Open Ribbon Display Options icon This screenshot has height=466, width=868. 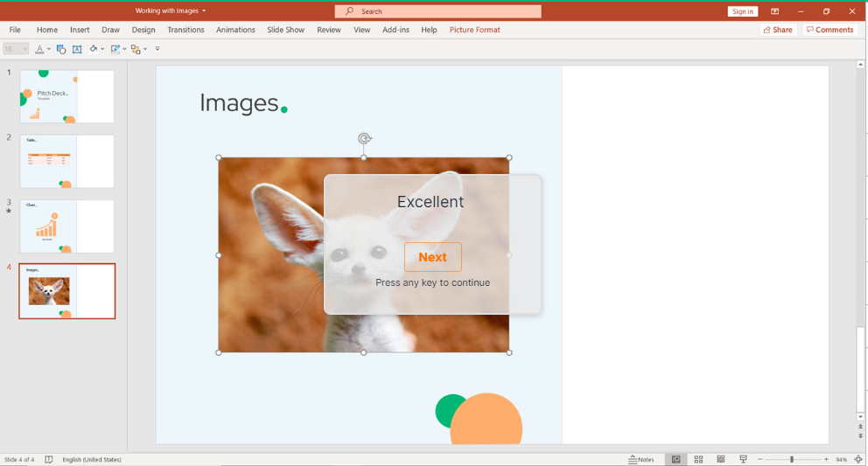click(775, 11)
